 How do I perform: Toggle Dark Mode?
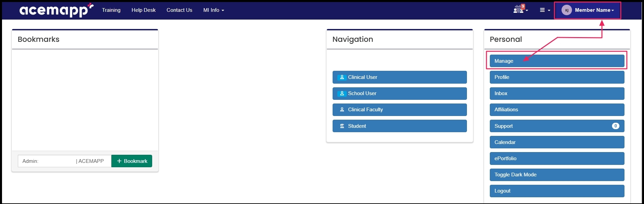tap(557, 175)
